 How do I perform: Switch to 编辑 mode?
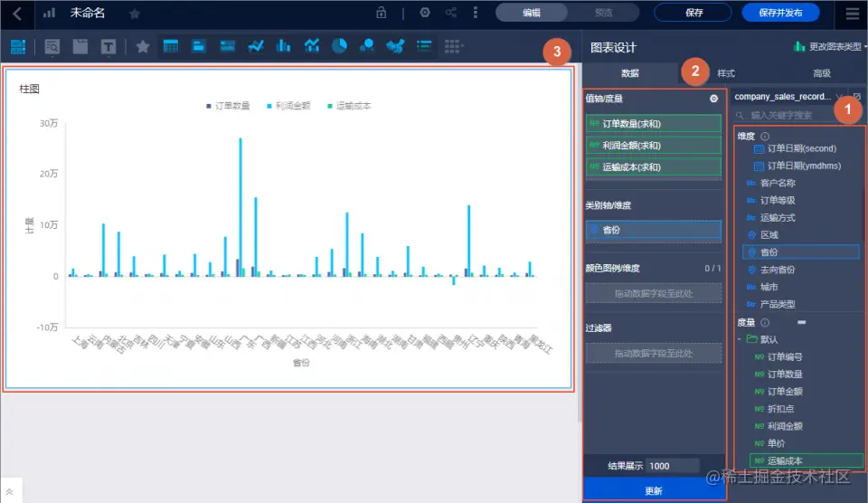(532, 13)
